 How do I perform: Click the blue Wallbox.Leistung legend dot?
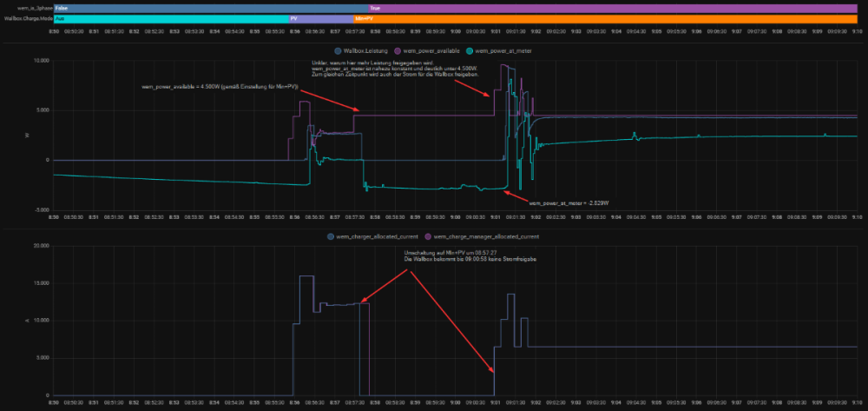click(x=338, y=50)
